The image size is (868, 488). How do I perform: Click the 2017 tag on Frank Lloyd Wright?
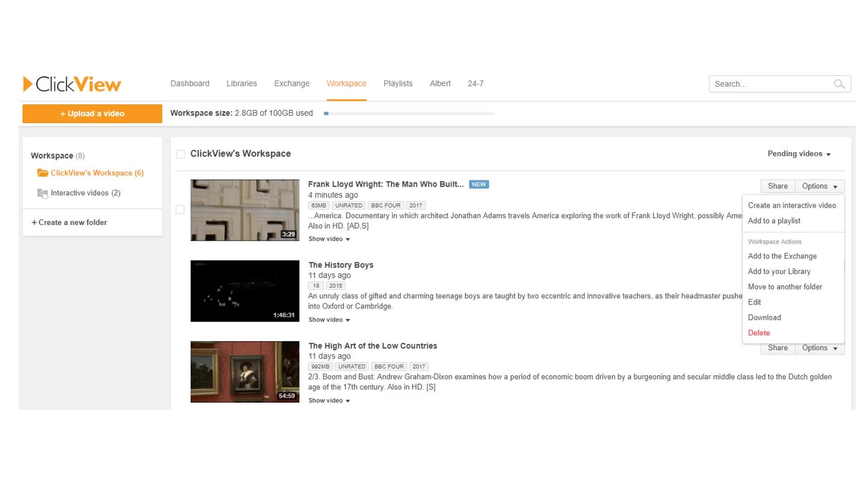pos(415,206)
